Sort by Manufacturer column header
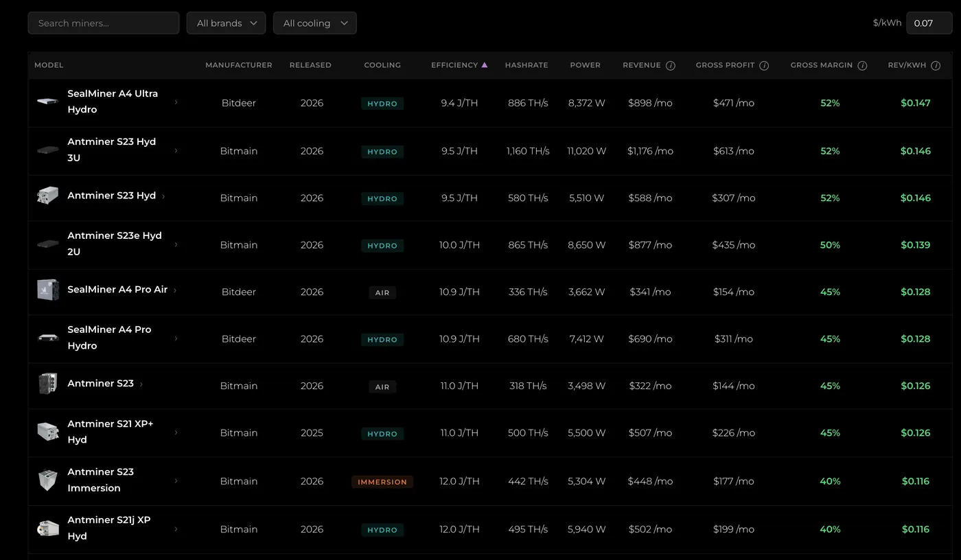 click(x=239, y=65)
